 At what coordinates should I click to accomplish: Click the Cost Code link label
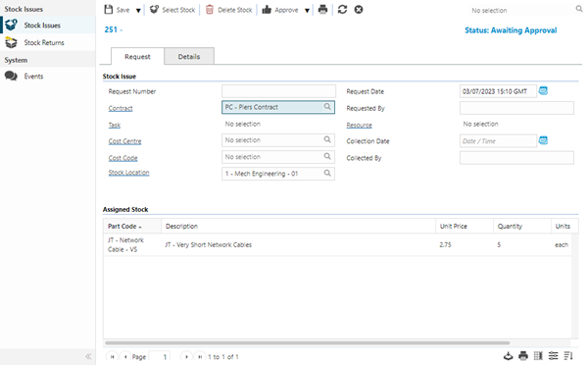click(x=123, y=158)
